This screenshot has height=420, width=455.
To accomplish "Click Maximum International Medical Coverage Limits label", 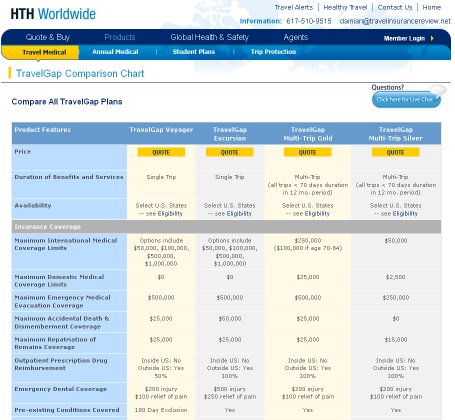I will 66,244.
